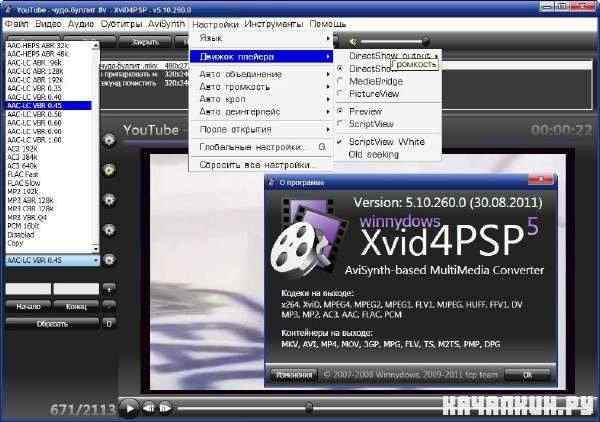Click gear icon beside the AAC-LC VBR 0.45 combo box
600x422 pixels.
(109, 260)
